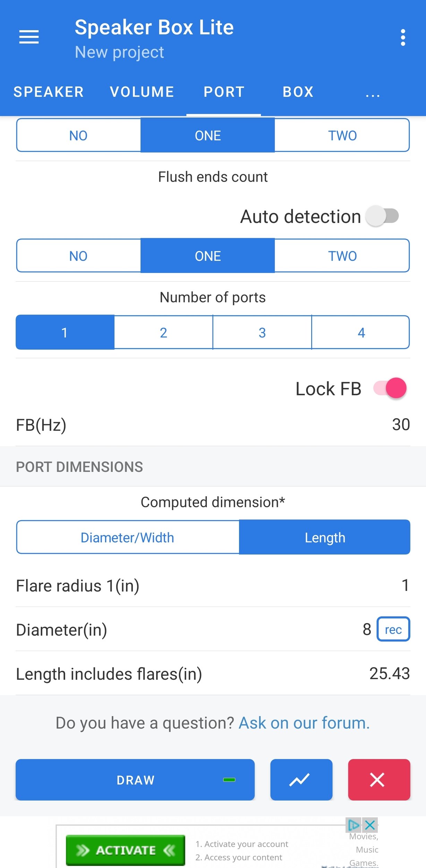Tap the DRAW button
This screenshot has width=426, height=868.
(135, 779)
